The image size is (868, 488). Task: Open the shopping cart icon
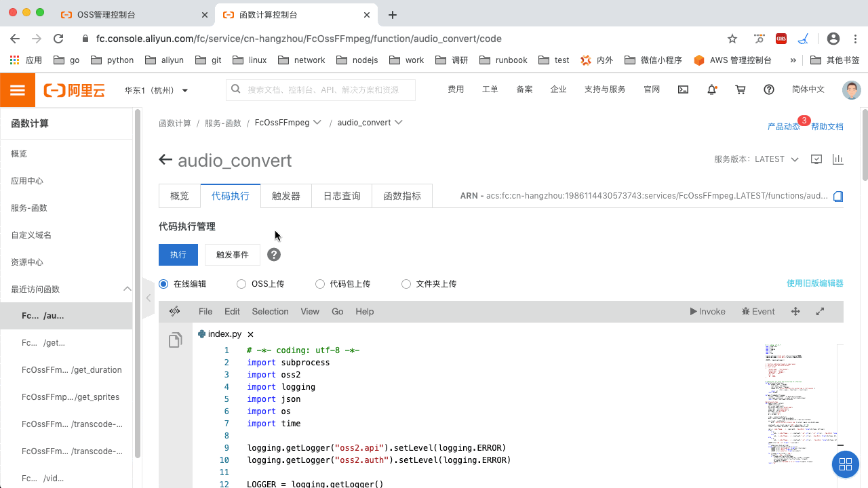[x=741, y=89]
